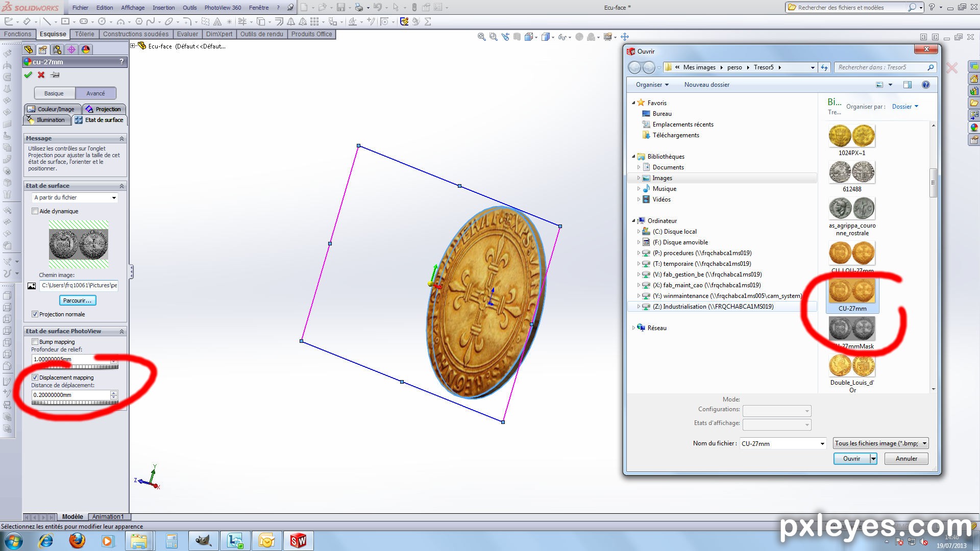Click the Annuler button

906,459
